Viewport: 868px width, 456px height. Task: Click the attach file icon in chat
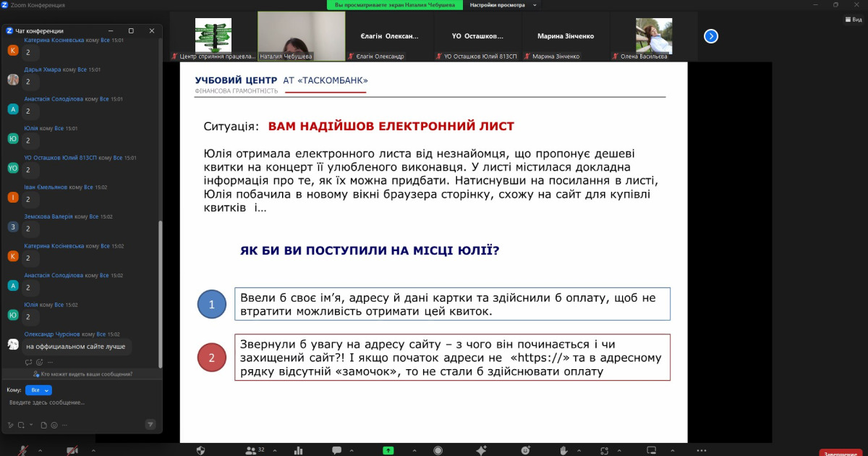point(43,425)
